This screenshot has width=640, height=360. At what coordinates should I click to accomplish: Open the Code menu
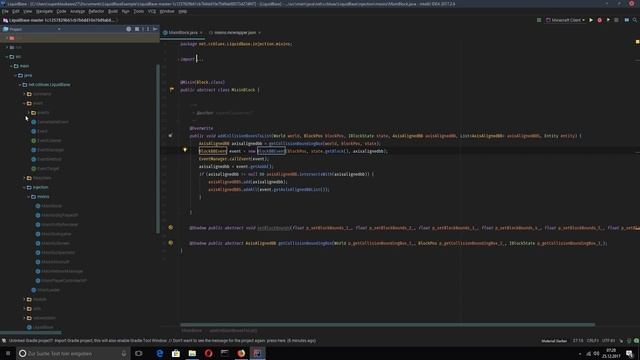(x=61, y=11)
